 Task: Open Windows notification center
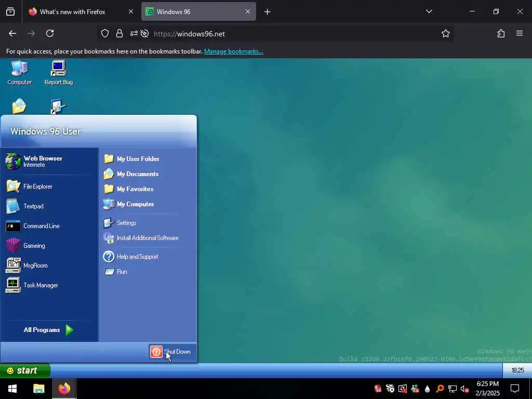[x=515, y=389]
